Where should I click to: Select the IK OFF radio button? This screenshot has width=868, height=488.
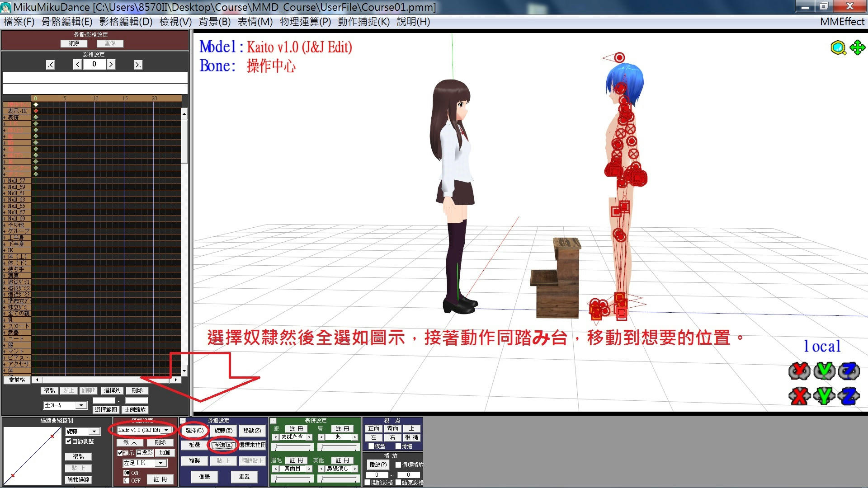click(127, 480)
